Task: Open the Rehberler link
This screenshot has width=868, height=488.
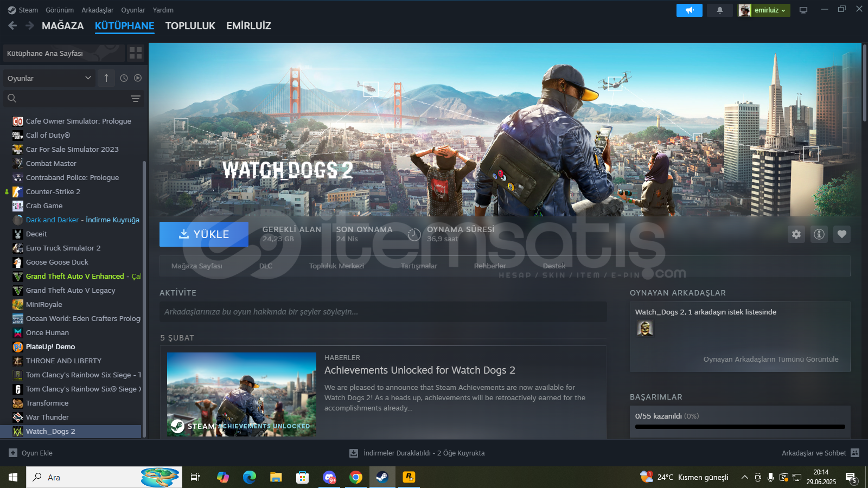Action: [490, 266]
